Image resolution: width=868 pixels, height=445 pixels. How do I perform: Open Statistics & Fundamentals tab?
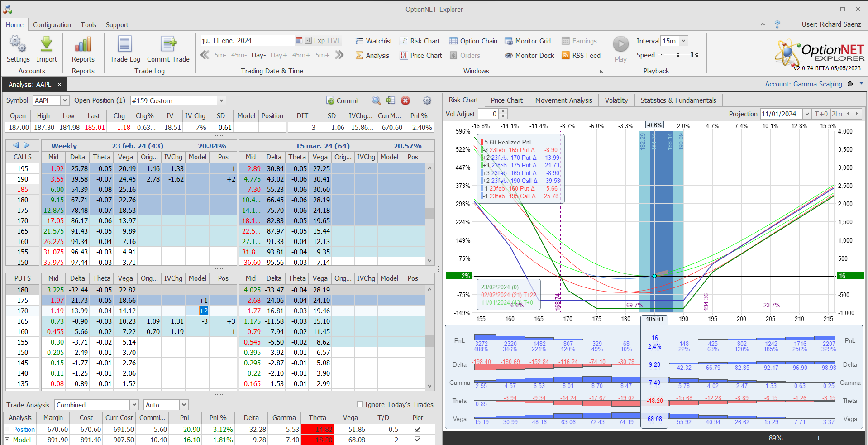point(678,100)
